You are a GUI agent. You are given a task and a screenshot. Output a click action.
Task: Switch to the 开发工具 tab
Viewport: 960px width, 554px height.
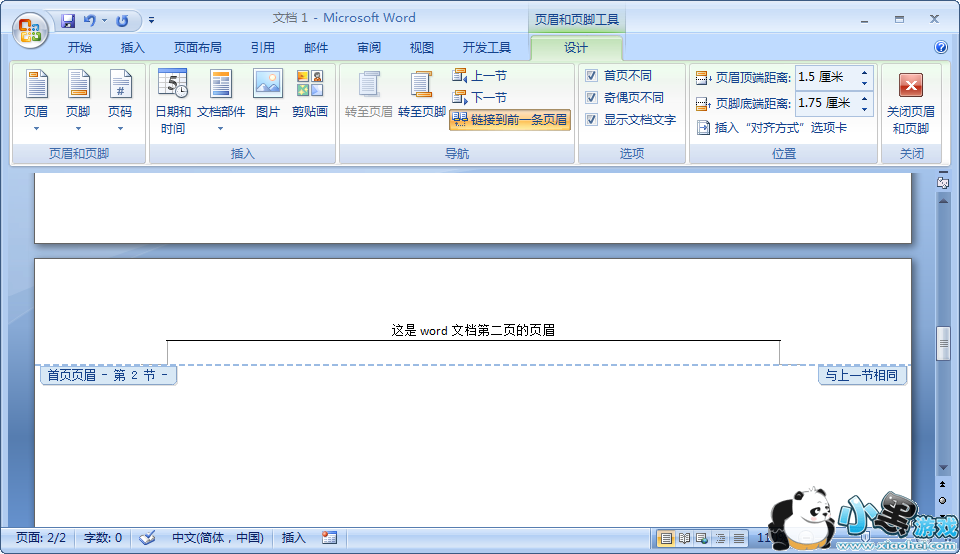tap(487, 48)
